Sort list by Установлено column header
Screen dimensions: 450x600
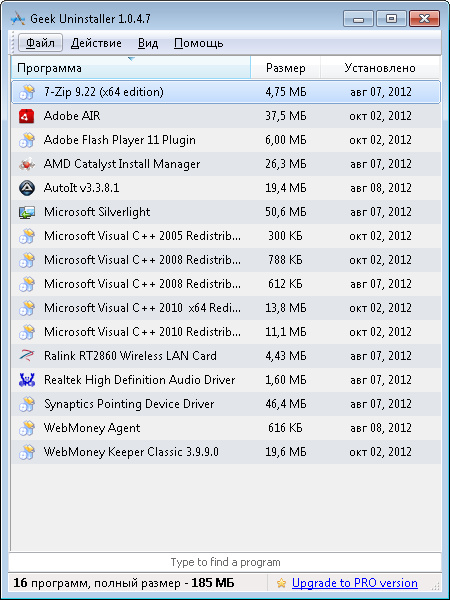380,68
